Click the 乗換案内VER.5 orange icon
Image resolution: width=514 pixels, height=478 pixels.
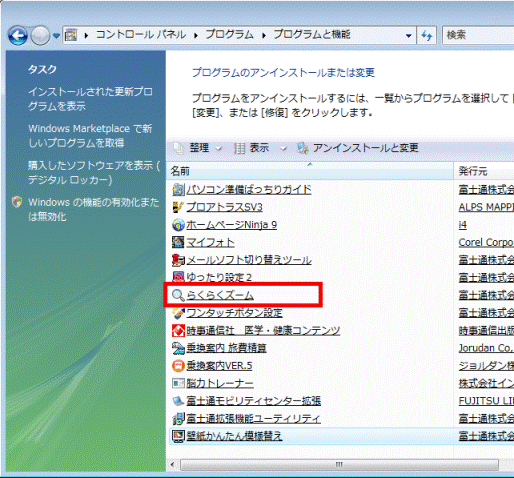pos(178,366)
